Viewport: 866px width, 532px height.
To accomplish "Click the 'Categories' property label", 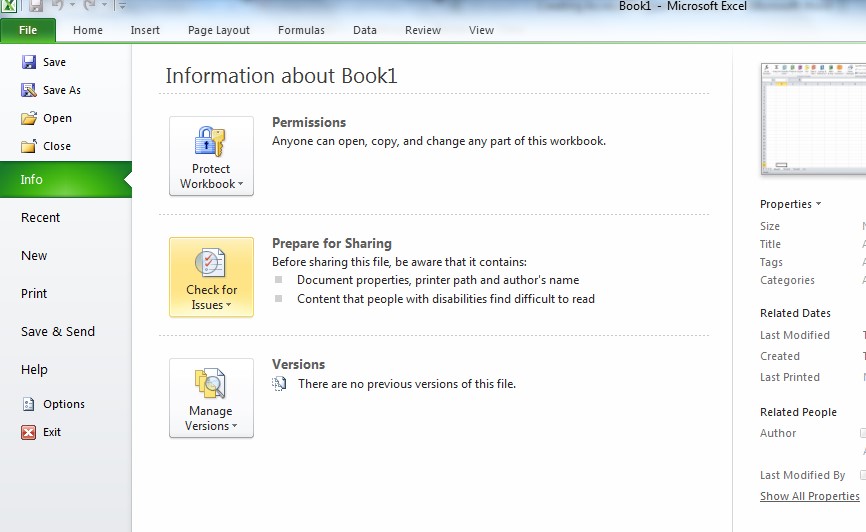I will [x=787, y=280].
